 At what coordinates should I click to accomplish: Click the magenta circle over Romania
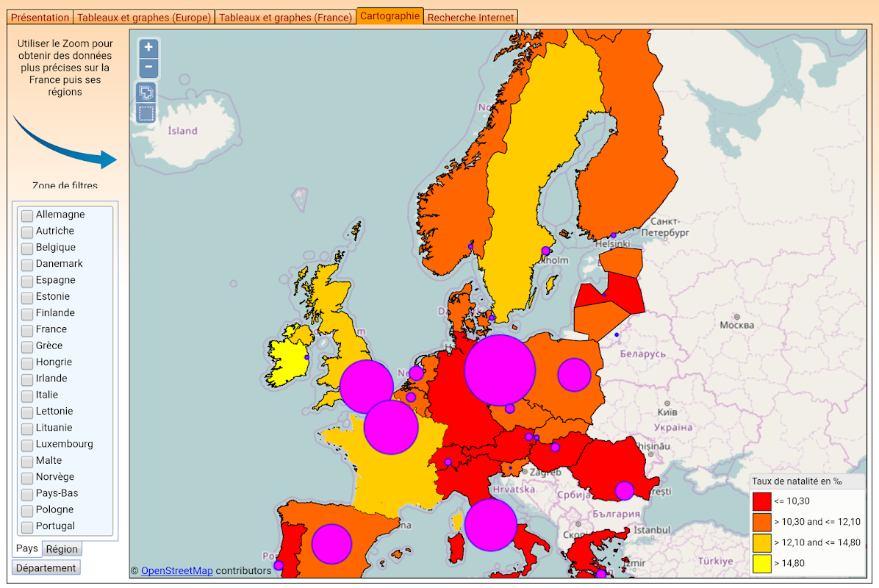[x=625, y=490]
